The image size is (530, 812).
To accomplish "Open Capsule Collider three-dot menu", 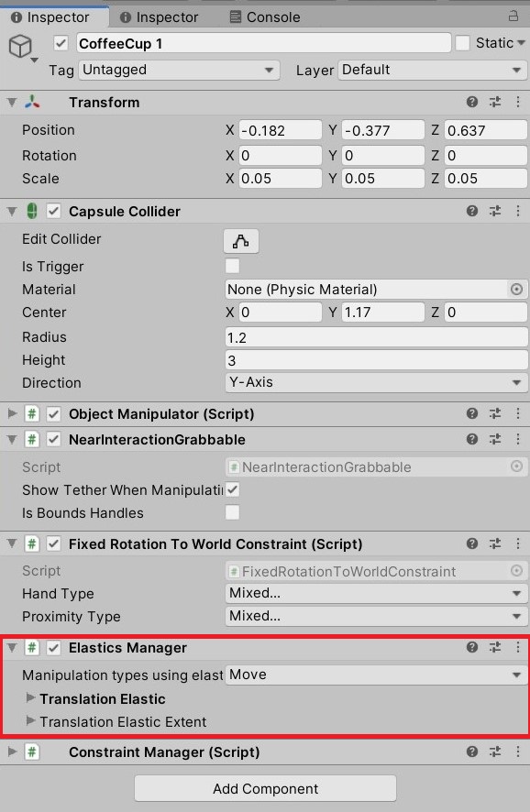I will 517,211.
